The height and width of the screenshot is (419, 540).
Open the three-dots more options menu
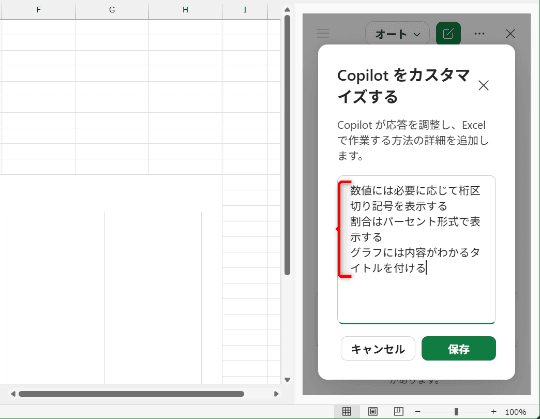click(x=479, y=33)
